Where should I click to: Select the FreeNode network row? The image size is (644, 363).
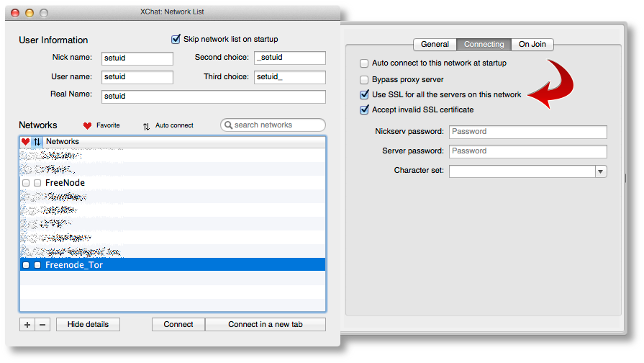coord(173,183)
